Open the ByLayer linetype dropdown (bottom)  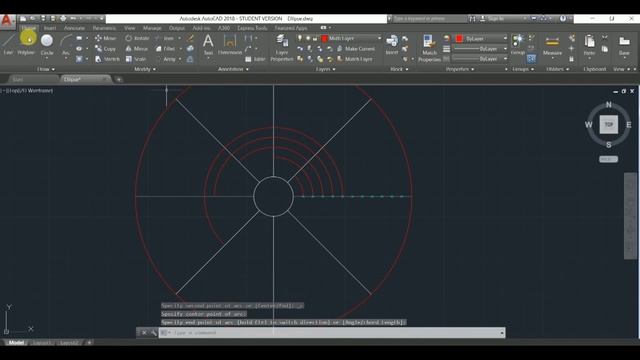point(505,59)
